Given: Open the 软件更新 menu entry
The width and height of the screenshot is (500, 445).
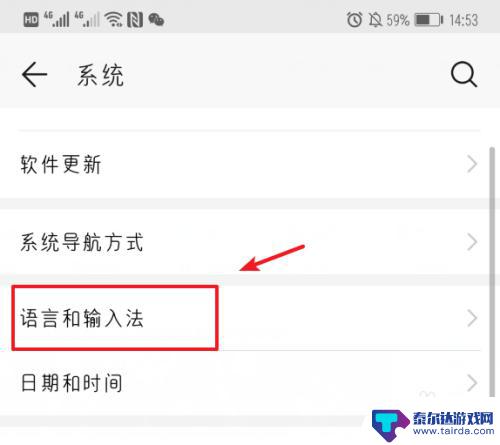Looking at the screenshot, I should coord(245,164).
